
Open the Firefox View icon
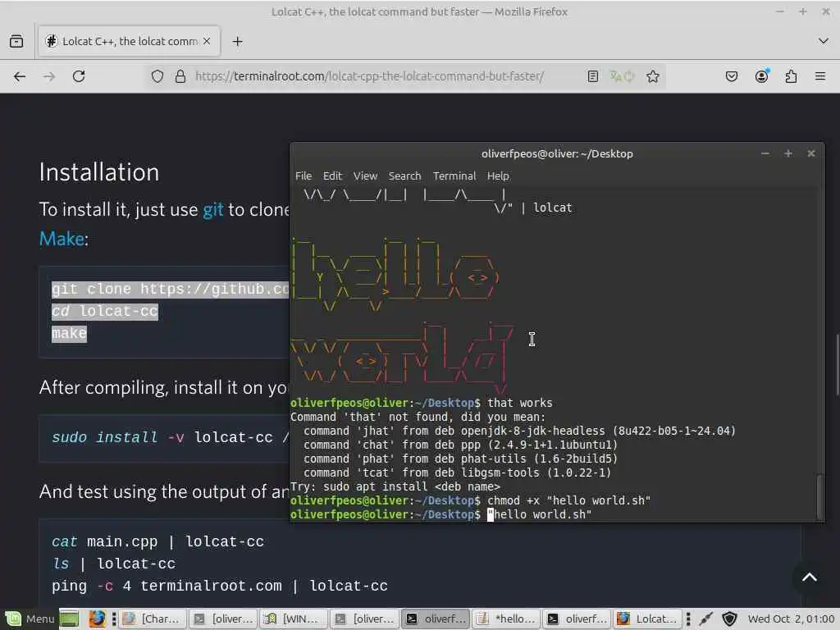16,41
